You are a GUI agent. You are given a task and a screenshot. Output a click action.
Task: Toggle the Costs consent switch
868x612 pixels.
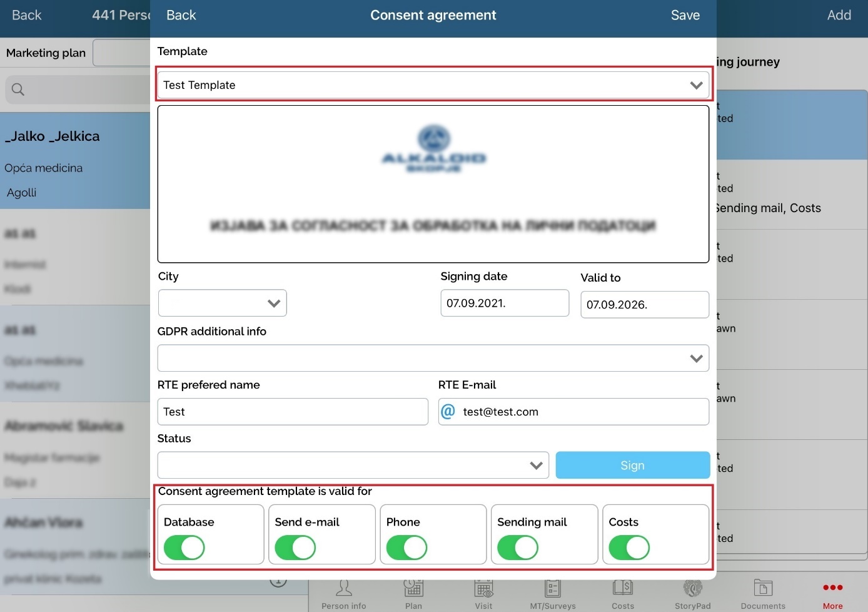629,548
